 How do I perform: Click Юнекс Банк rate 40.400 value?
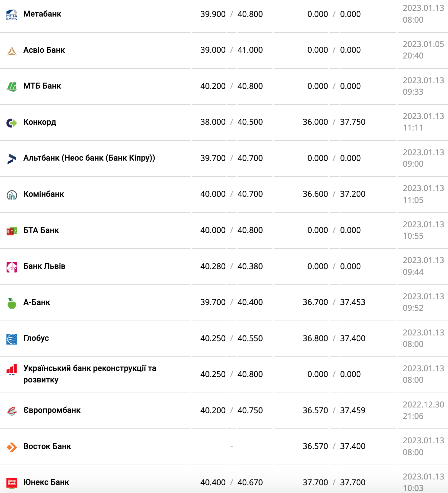point(213,483)
